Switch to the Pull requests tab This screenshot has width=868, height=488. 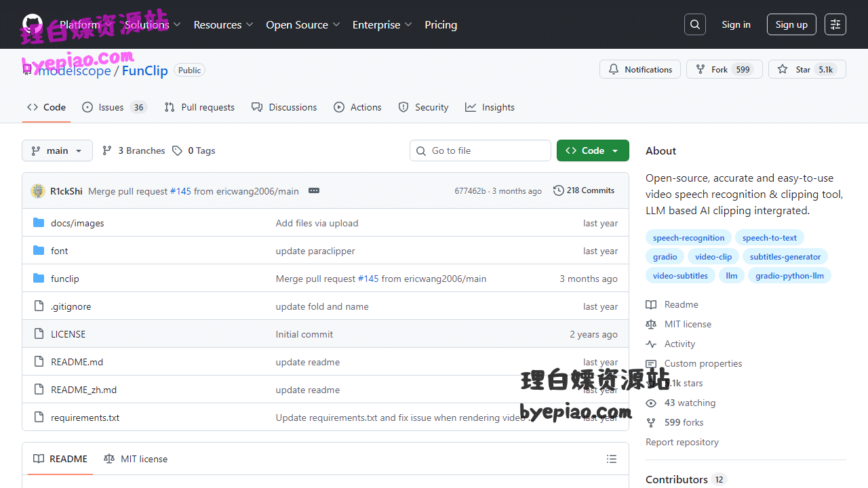(x=199, y=107)
